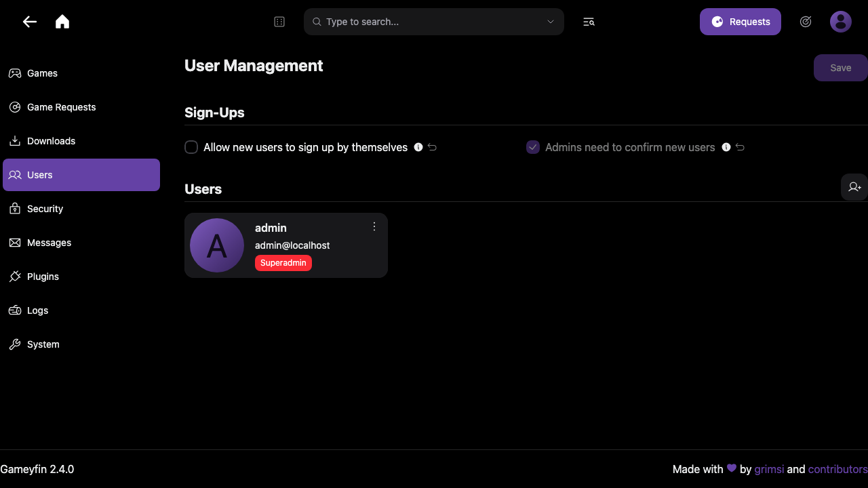This screenshot has width=868, height=488.
Task: Reset the admin confirmation setting arrow
Action: pos(740,147)
